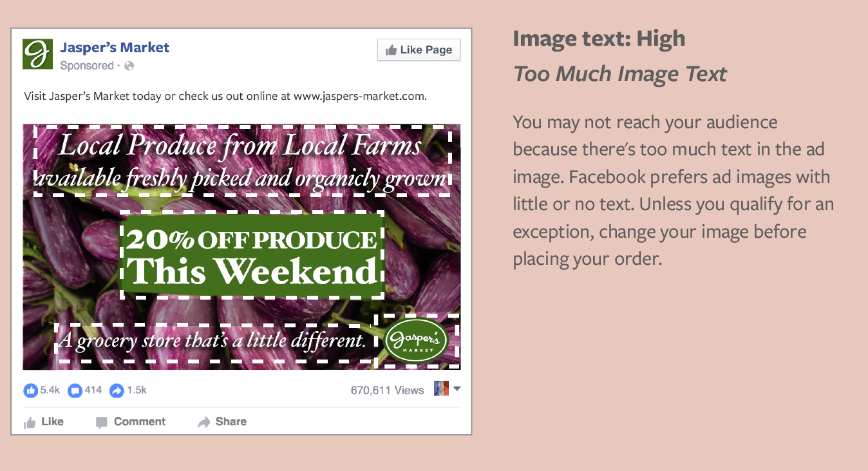
Task: Click the globe audience icon beside Sponsored
Action: coord(129,66)
